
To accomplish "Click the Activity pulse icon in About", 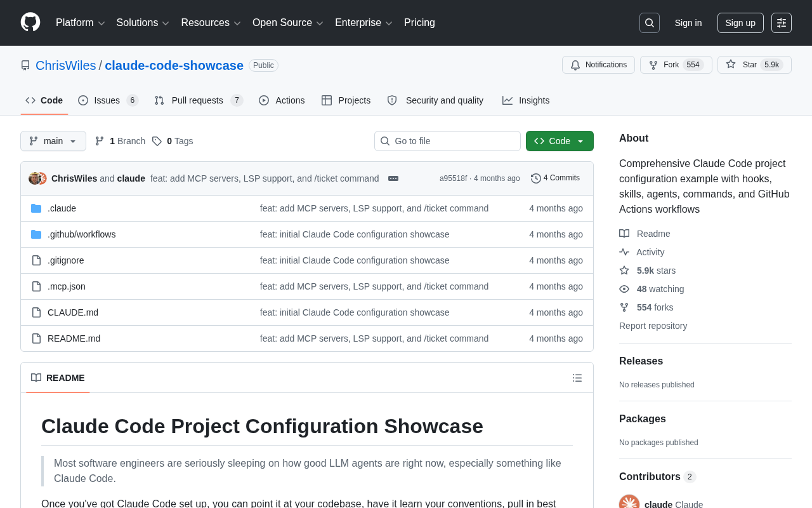I will [x=624, y=252].
